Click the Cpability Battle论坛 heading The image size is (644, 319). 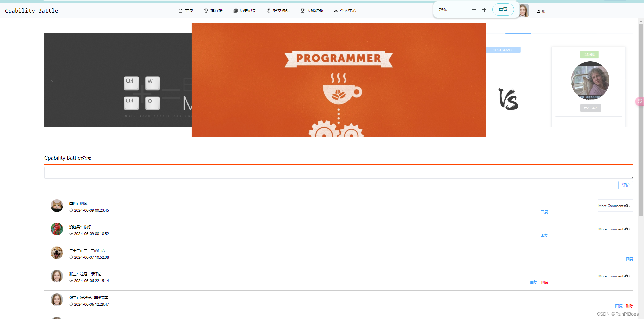tap(67, 158)
